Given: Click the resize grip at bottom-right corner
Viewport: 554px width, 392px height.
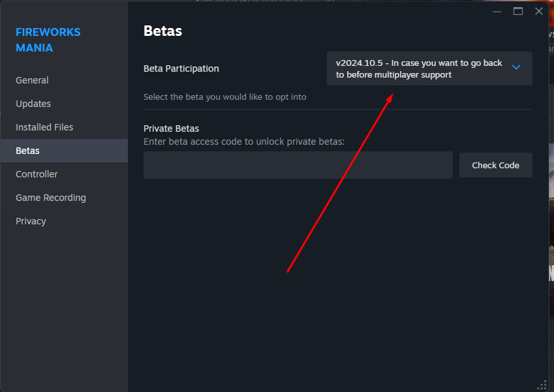Looking at the screenshot, I should tap(542, 385).
